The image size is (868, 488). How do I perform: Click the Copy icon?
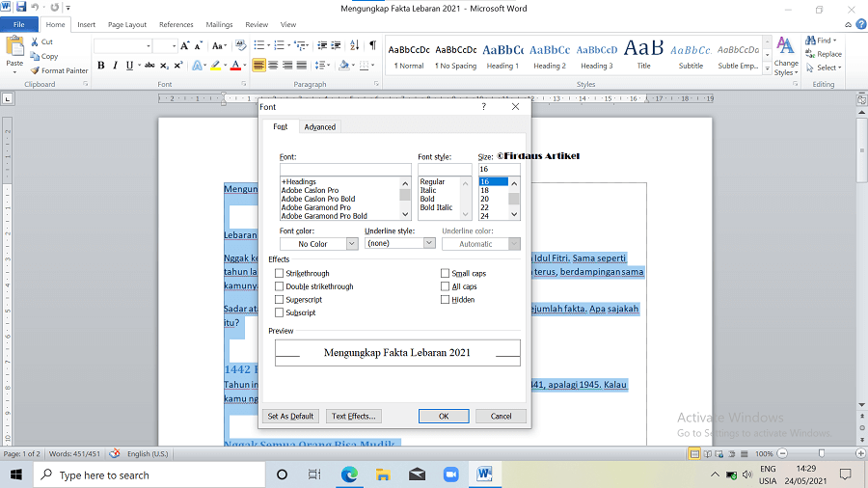(x=35, y=57)
